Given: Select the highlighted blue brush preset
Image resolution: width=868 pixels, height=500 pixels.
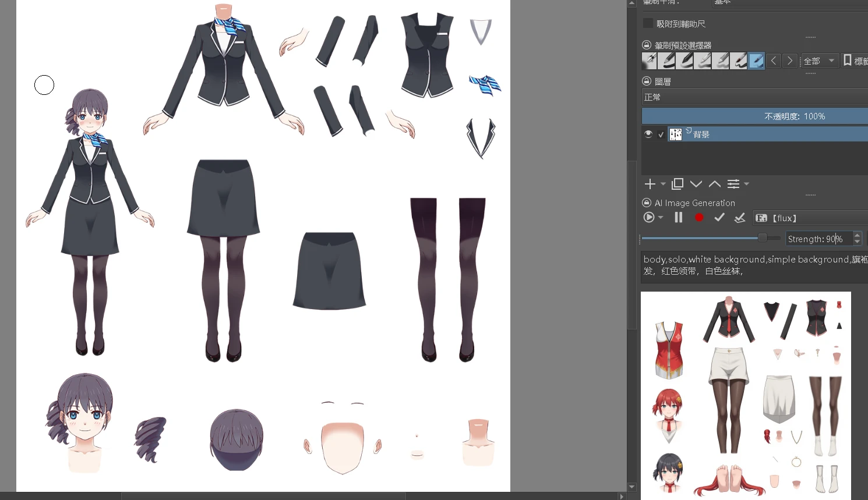Looking at the screenshot, I should tap(756, 61).
